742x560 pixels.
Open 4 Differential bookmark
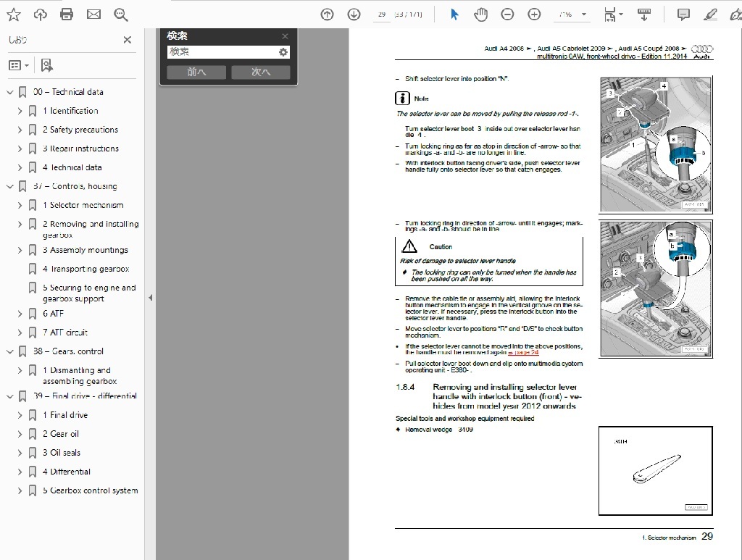pyautogui.click(x=66, y=472)
